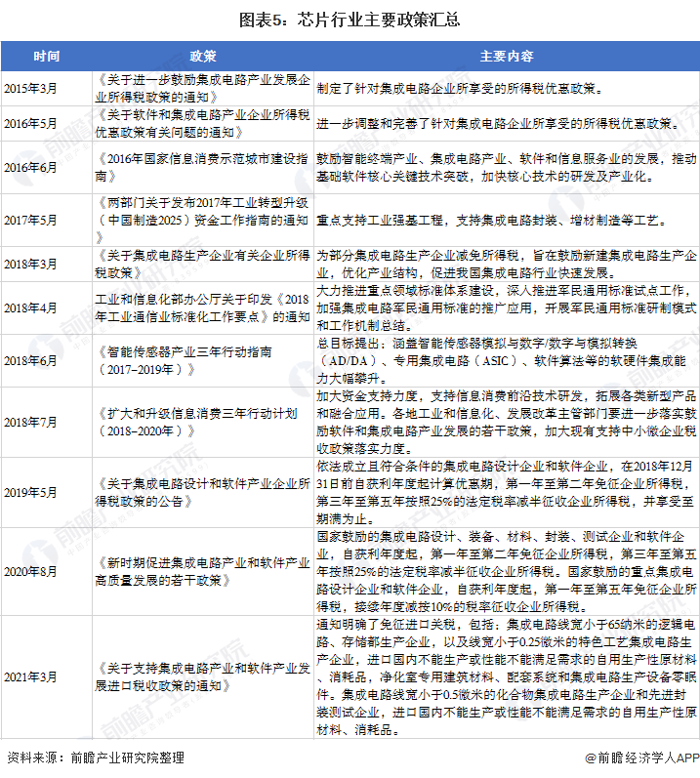
Task: Open the 2016年国家信息消费示范城市建设指南 policy
Action: [203, 168]
